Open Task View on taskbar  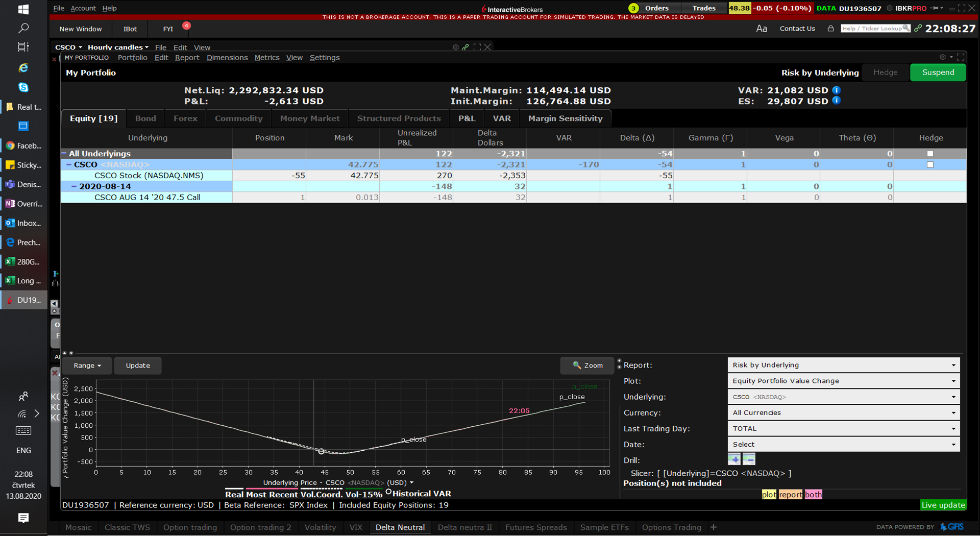click(23, 47)
